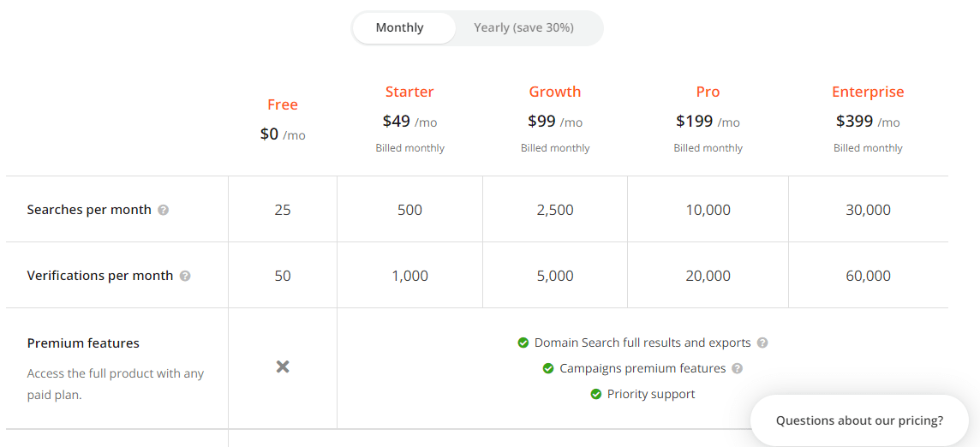Viewport: 980px width, 447px height.
Task: Click the 30,000 searches Enterprise cell
Action: pos(868,210)
